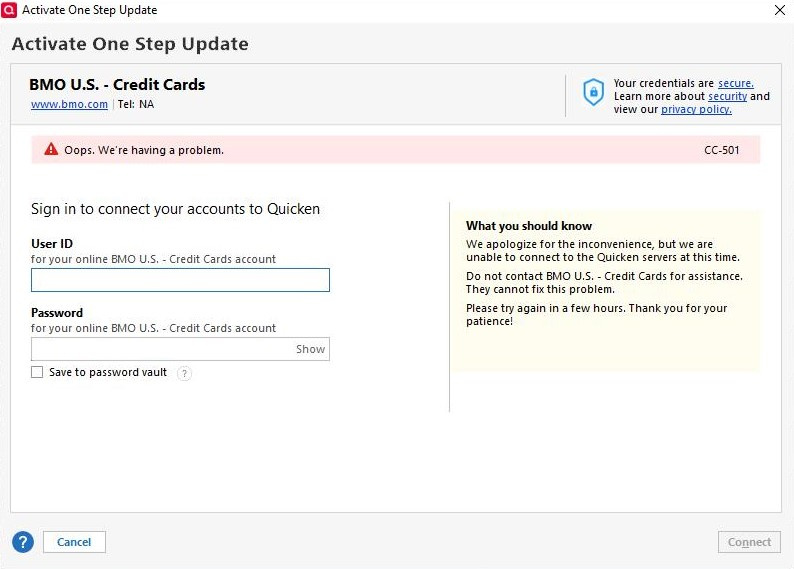Cancel the One Step Update activation
The width and height of the screenshot is (794, 569).
(x=74, y=542)
